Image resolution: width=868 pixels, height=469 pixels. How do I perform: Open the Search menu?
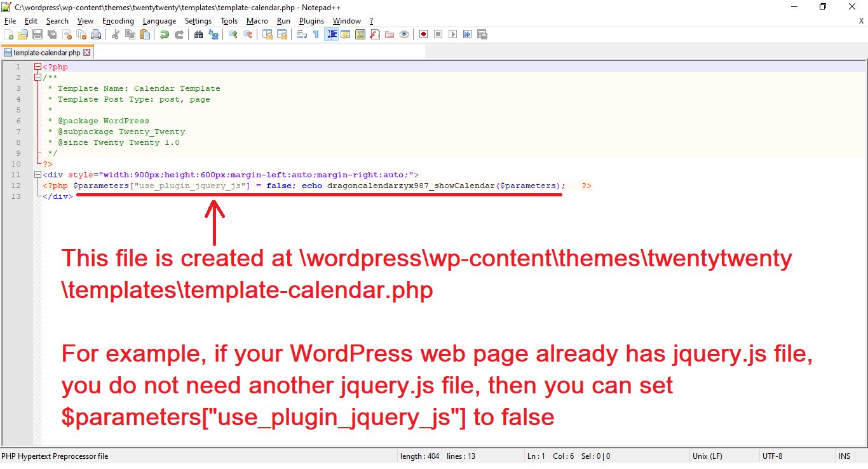click(57, 21)
